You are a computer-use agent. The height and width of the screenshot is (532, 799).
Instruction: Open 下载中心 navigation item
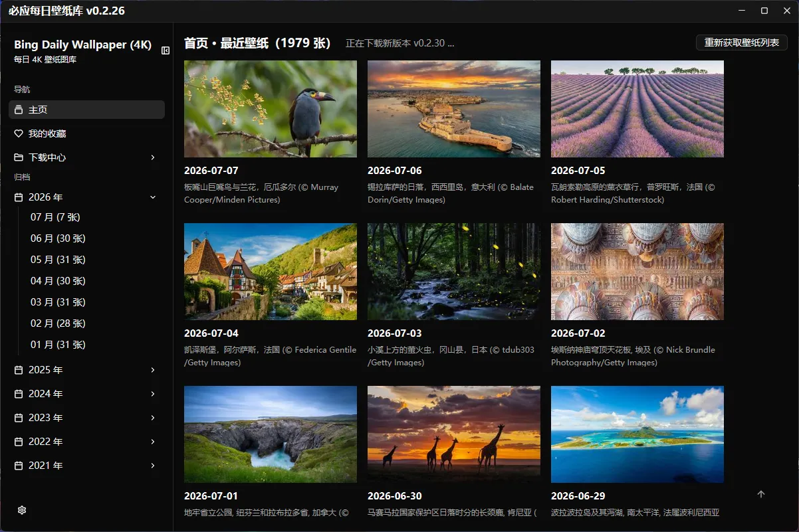(86, 157)
